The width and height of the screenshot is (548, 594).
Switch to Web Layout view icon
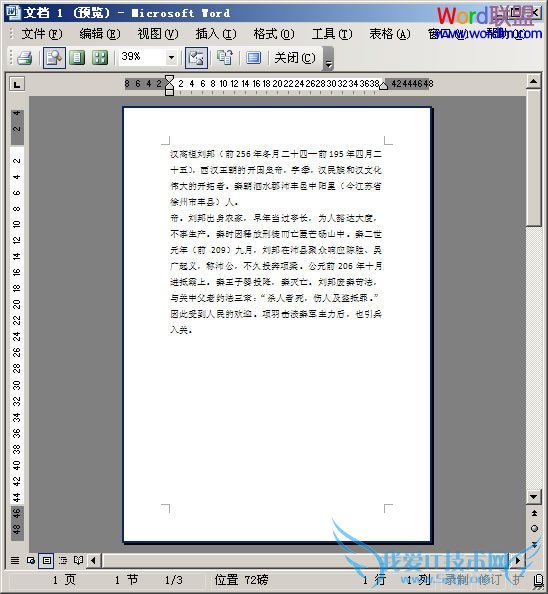click(x=31, y=560)
